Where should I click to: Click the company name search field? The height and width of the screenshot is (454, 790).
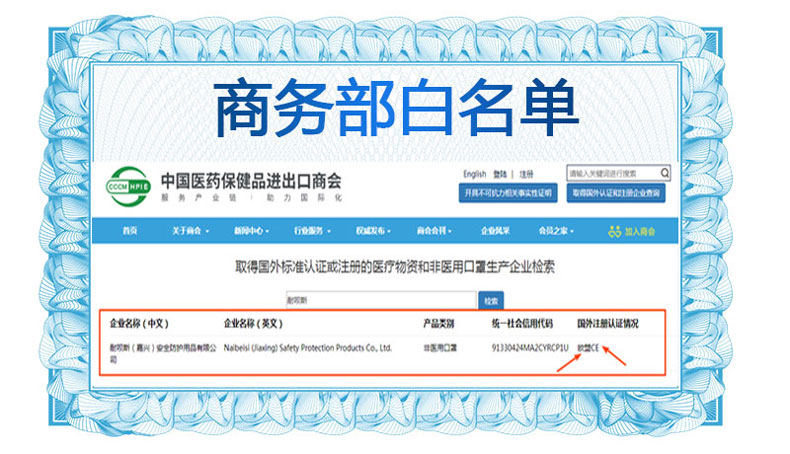pyautogui.click(x=380, y=299)
